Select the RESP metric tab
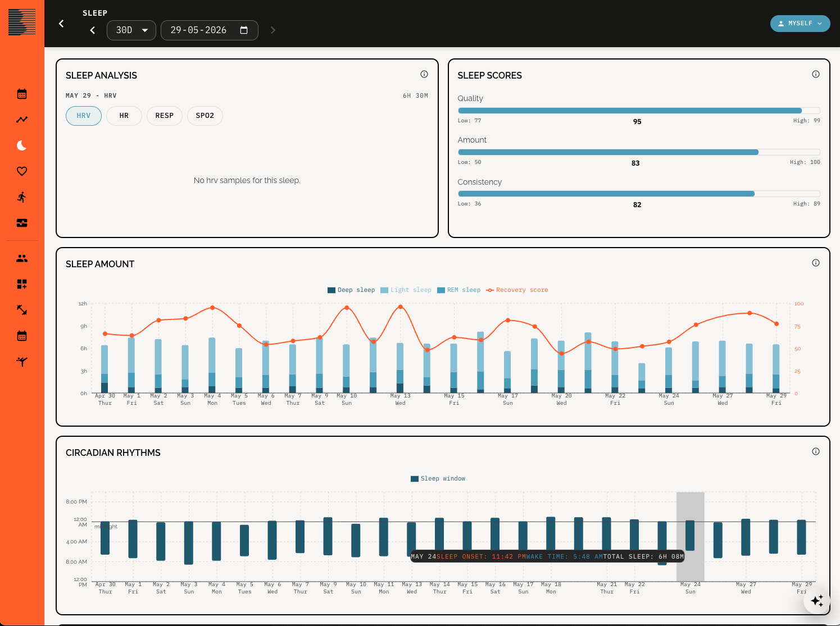 click(x=165, y=116)
